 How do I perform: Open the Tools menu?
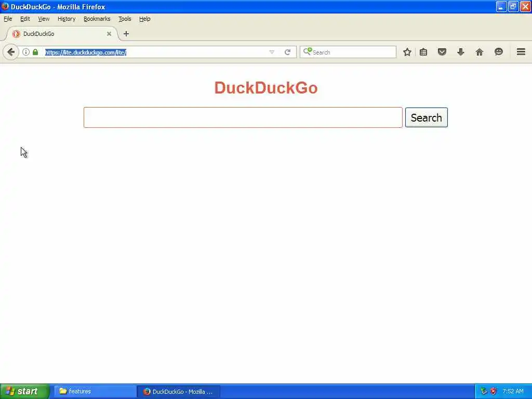click(125, 19)
